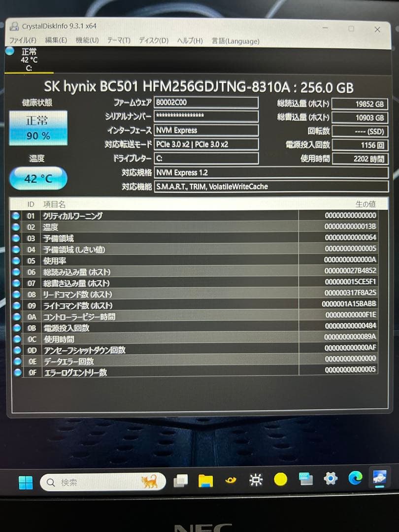The image size is (399, 532).
Task: Open the テーマ(T) menu
Action: click(119, 40)
